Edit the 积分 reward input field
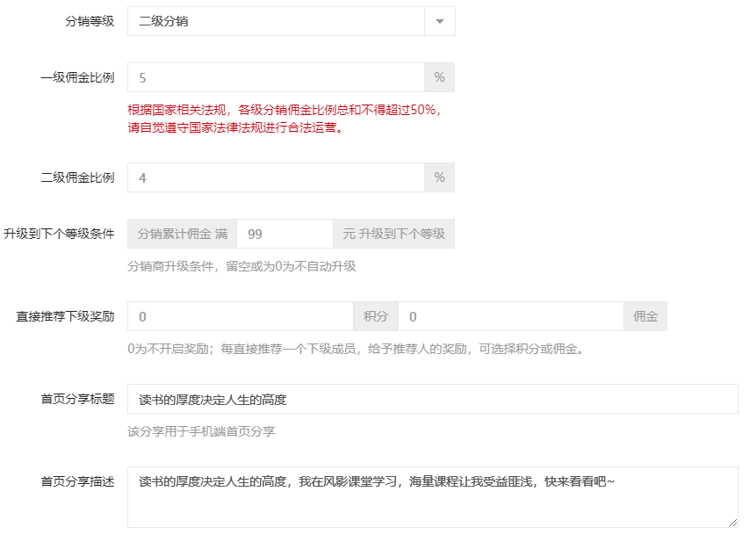Image resolution: width=756 pixels, height=542 pixels. point(240,316)
